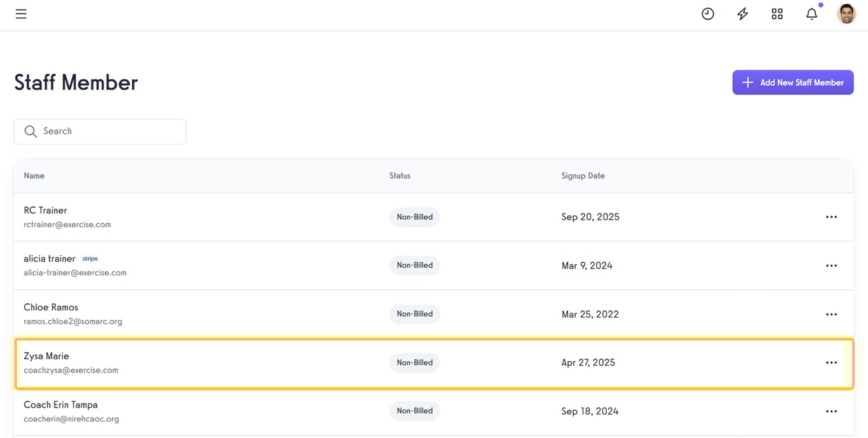Click the Signup Date column header
The height and width of the screenshot is (438, 868).
click(583, 176)
